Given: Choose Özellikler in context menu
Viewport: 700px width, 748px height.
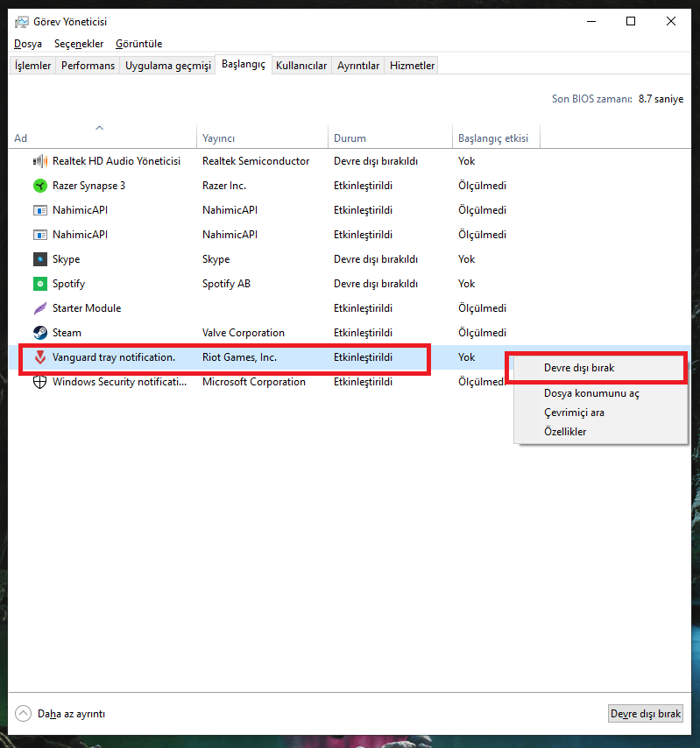Looking at the screenshot, I should [600, 431].
